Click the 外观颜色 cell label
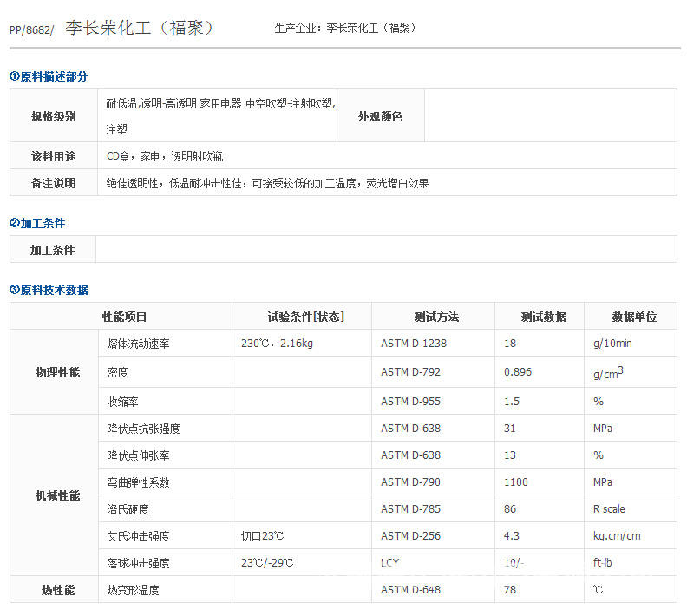 (380, 116)
